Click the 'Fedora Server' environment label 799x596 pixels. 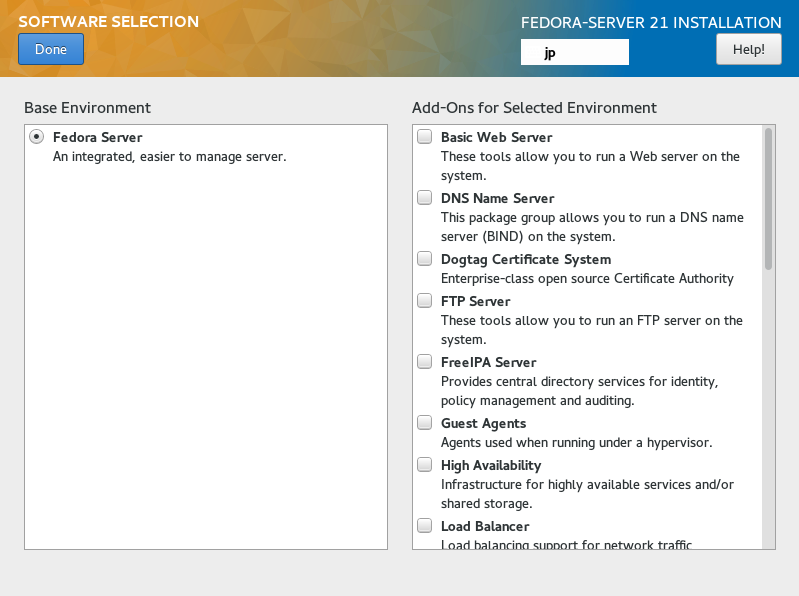[x=98, y=138]
